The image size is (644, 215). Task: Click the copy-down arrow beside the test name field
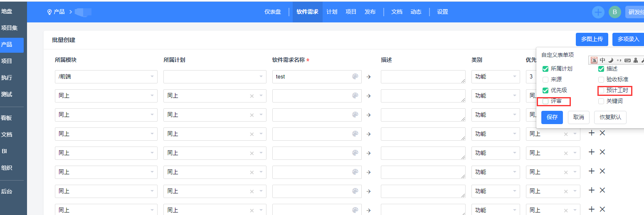(368, 77)
